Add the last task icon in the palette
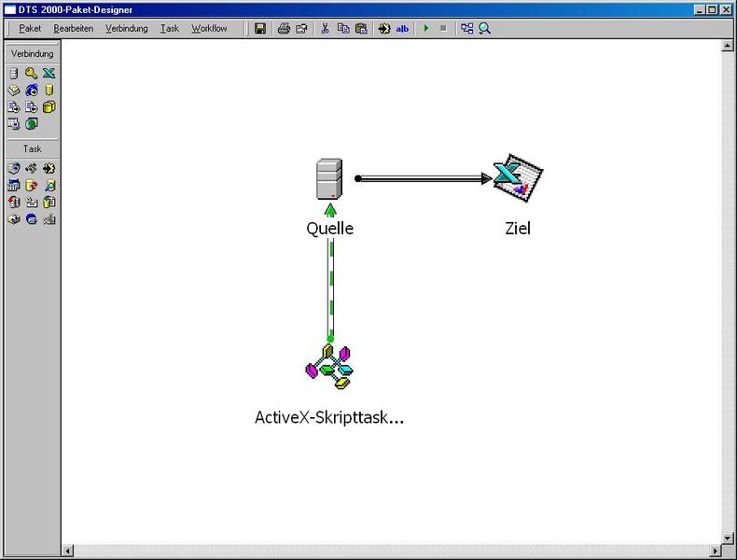 (49, 219)
